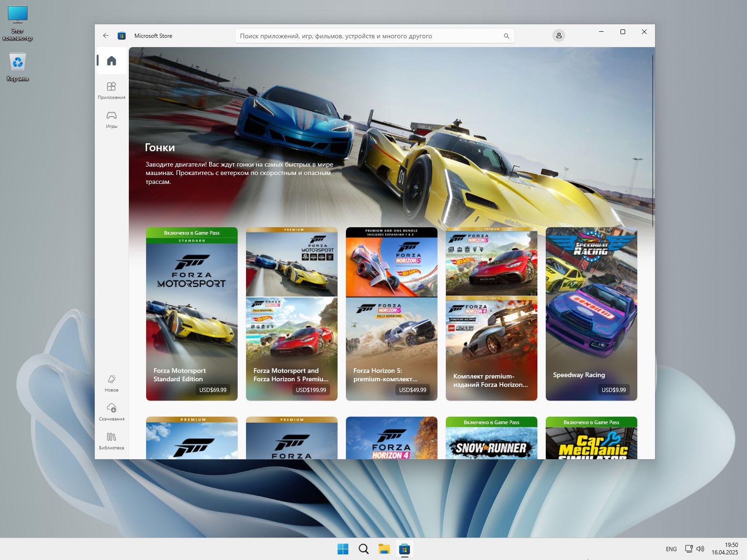This screenshot has width=747, height=560.
Task: Click the ENG language indicator
Action: pyautogui.click(x=671, y=549)
